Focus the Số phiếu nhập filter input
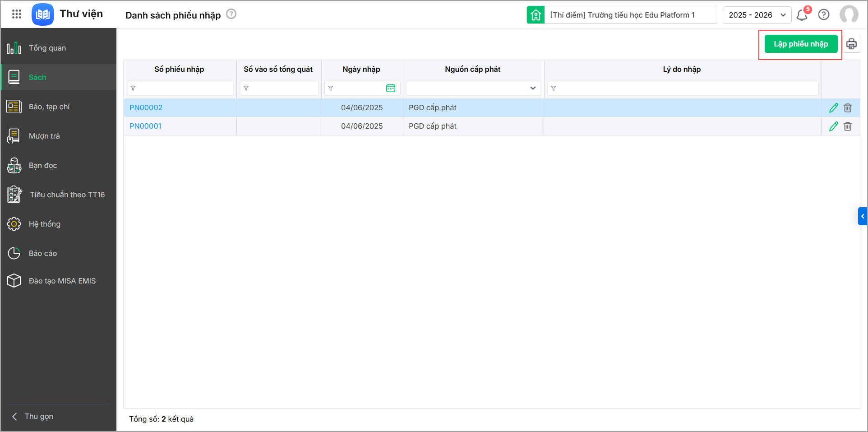868x432 pixels. [180, 88]
